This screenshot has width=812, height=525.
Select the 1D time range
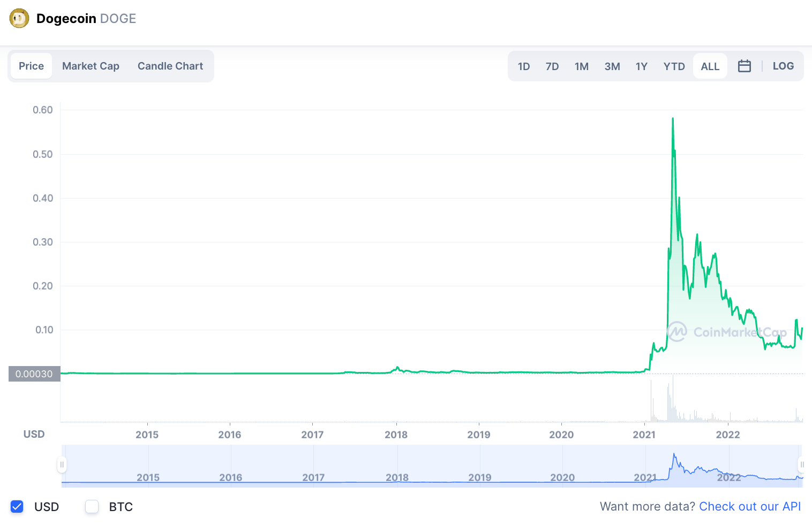(524, 66)
